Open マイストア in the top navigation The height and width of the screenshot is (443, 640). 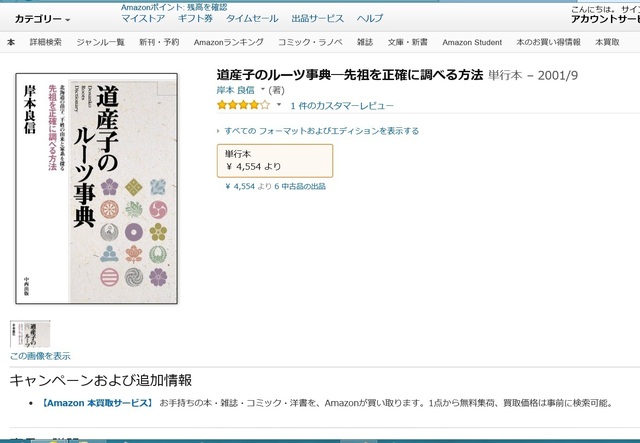coord(143,18)
